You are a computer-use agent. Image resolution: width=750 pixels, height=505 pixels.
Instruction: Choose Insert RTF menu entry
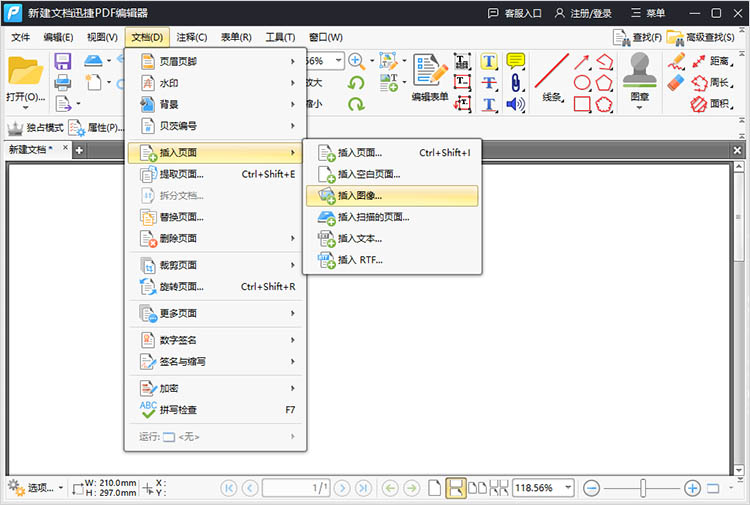click(392, 260)
